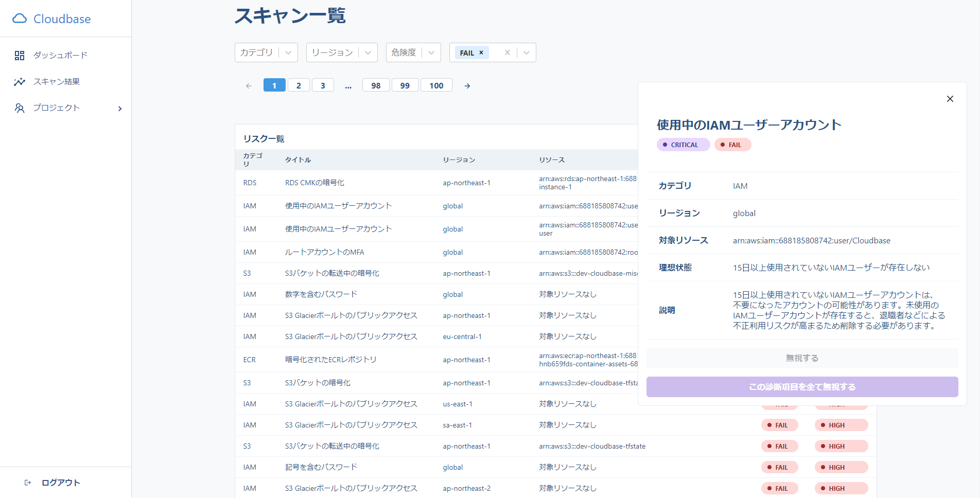This screenshot has width=980, height=498.
Task: Expand the status filter dropdown arrow
Action: click(x=527, y=52)
